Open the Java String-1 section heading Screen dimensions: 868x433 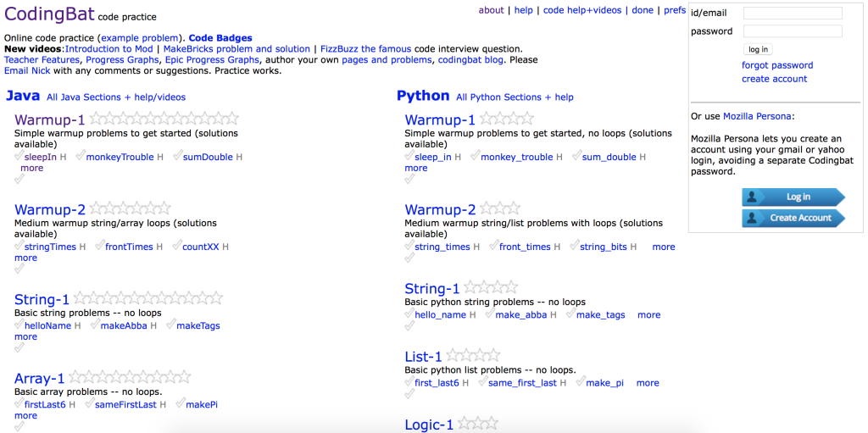42,300
